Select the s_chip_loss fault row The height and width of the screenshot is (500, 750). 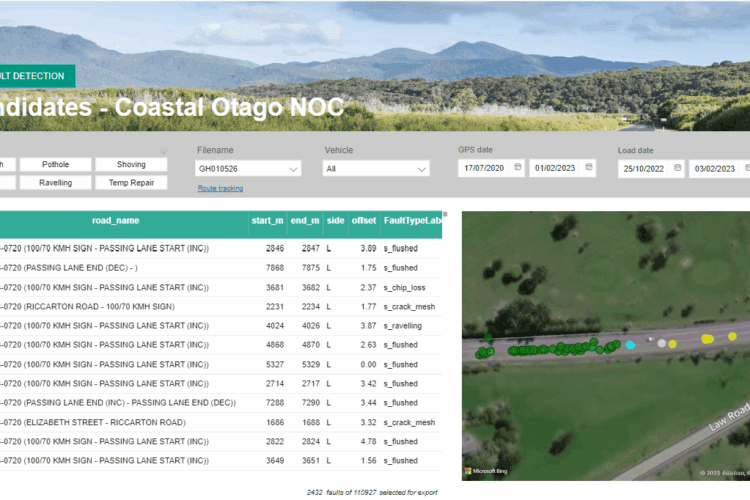[x=200, y=287]
